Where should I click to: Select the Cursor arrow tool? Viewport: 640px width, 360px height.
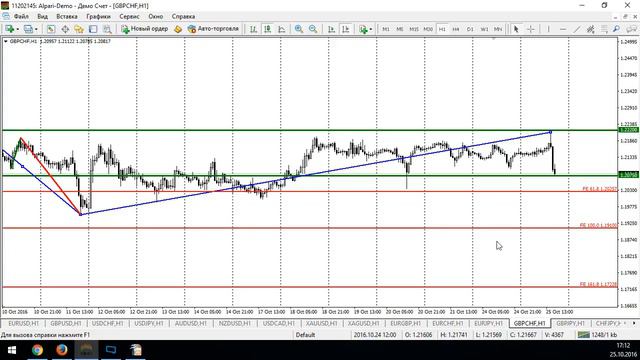(x=516, y=29)
